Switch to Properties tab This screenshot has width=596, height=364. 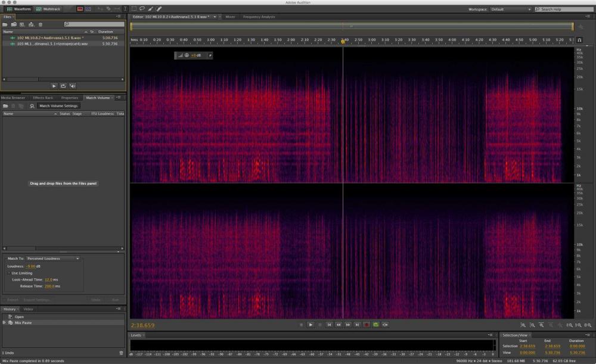tap(70, 98)
